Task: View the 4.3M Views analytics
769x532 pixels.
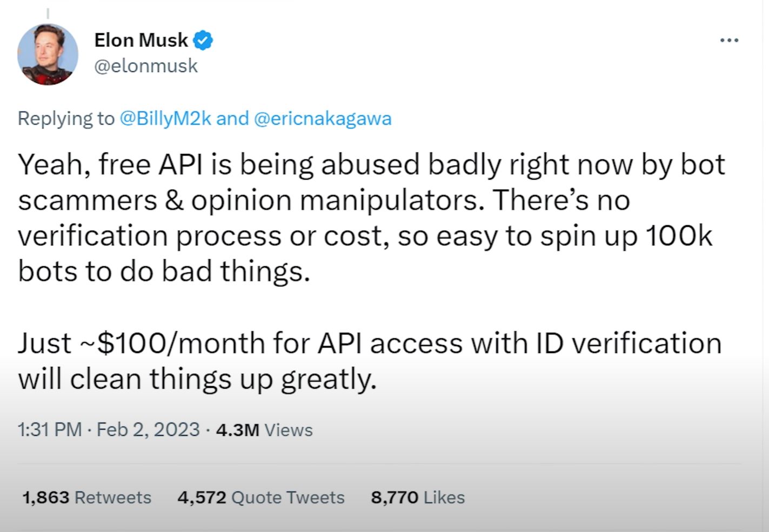Action: pos(264,430)
